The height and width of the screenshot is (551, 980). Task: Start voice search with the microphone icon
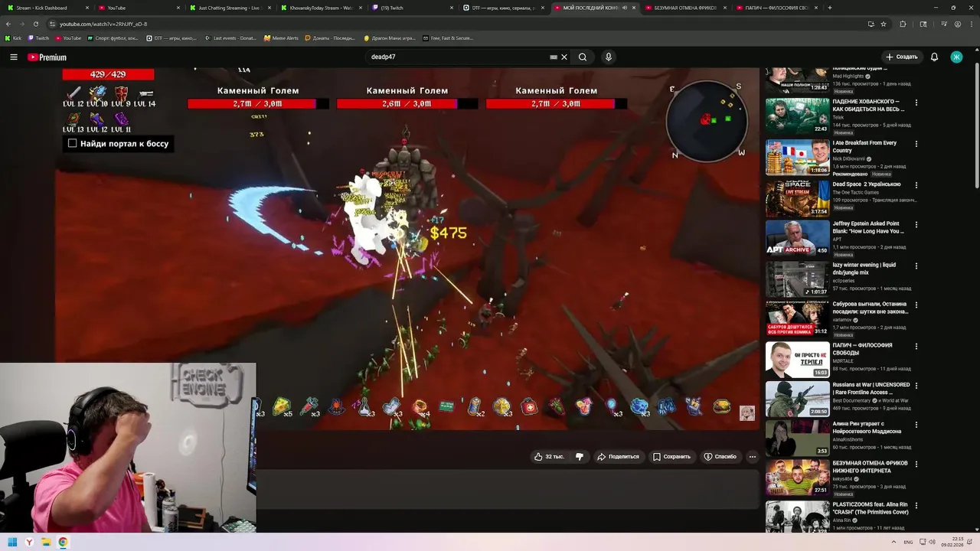609,57
